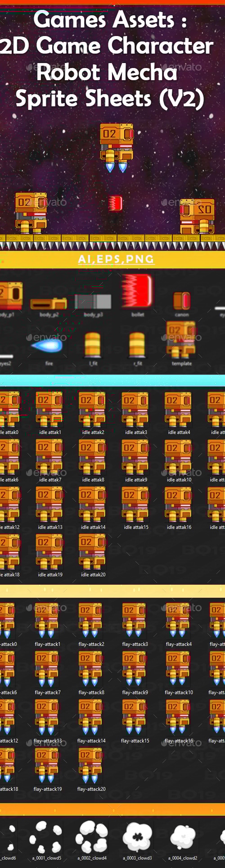This screenshot has width=225, height=868.
Task: Select the r_fit leg part thumbnail
Action: [x=137, y=345]
